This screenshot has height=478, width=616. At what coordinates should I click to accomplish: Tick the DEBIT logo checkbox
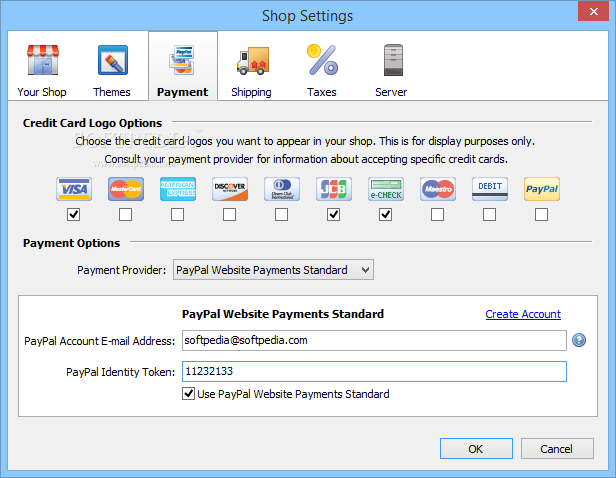[490, 215]
